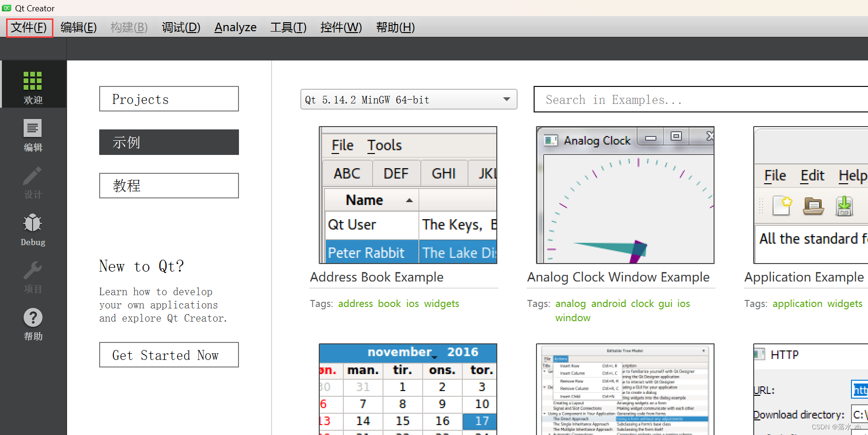This screenshot has width=868, height=435.
Task: Open the 文件(F) menu
Action: tap(29, 27)
